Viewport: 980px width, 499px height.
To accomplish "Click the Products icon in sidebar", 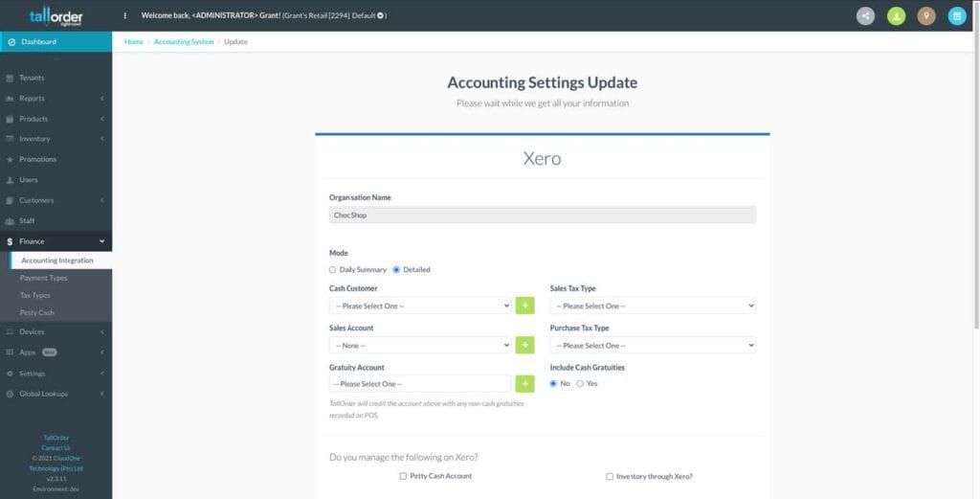I will pyautogui.click(x=10, y=119).
